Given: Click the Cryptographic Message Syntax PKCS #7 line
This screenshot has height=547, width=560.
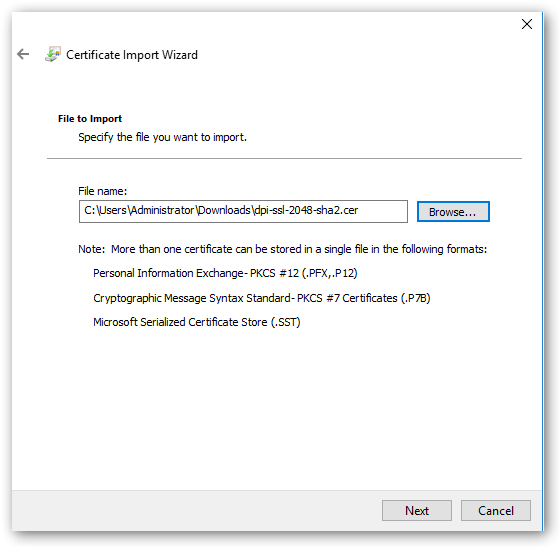Looking at the screenshot, I should (x=261, y=298).
